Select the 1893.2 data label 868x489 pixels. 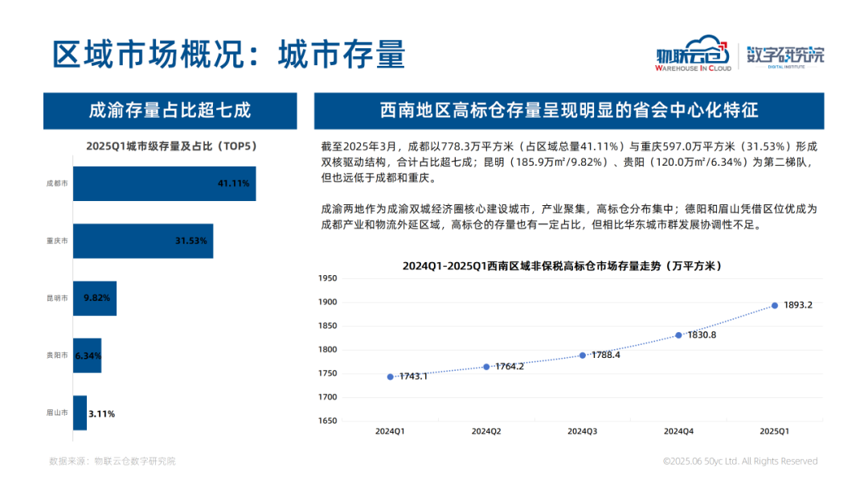798,305
